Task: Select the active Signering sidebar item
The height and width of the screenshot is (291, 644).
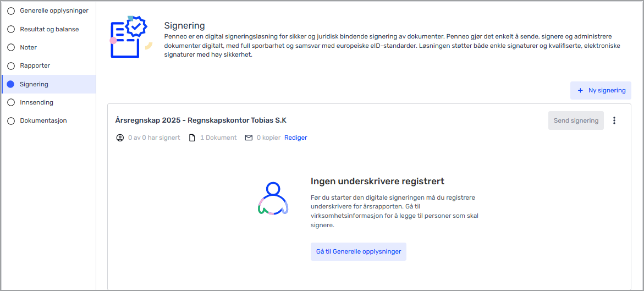Action: 34,84
